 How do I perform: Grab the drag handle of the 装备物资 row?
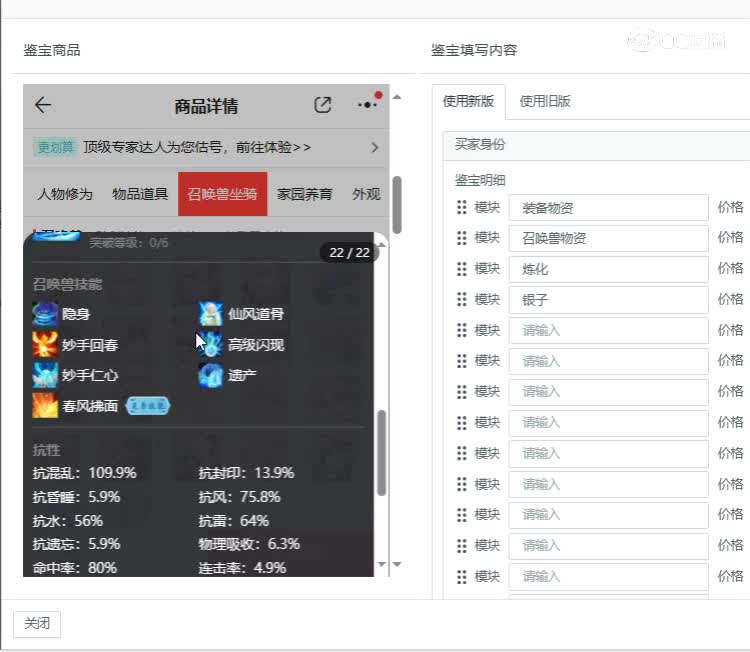pos(462,208)
